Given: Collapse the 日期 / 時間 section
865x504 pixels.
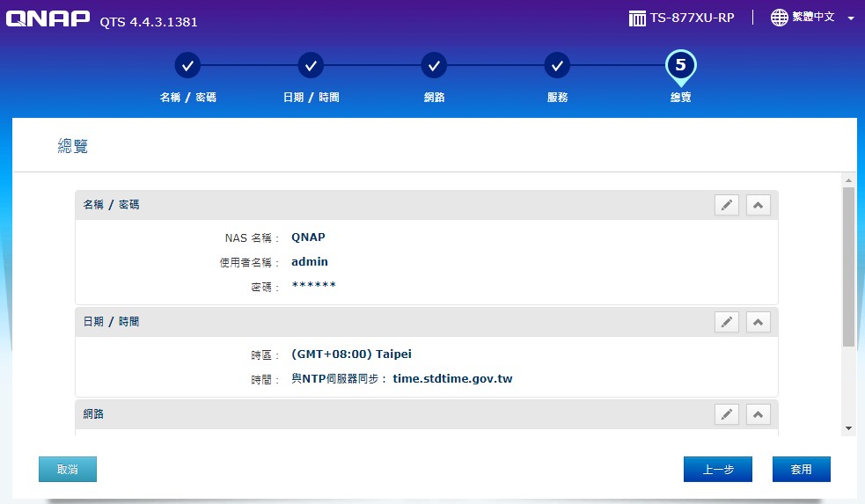Looking at the screenshot, I should pyautogui.click(x=758, y=322).
